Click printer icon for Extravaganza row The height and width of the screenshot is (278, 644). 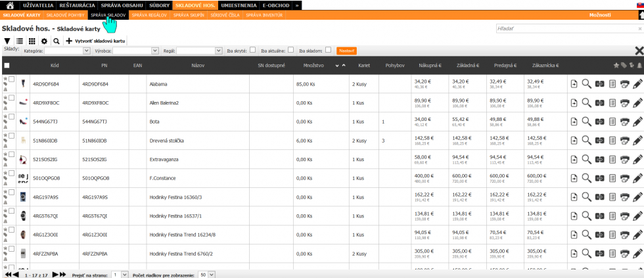point(625,159)
